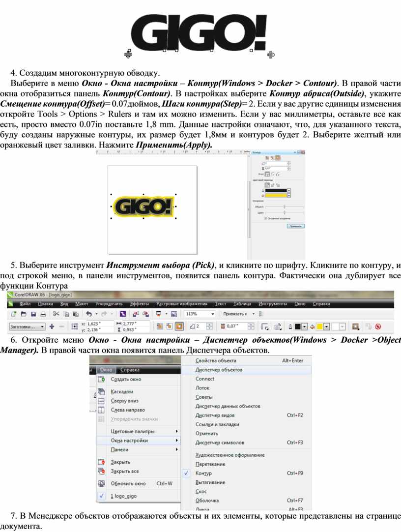Click the Apply button in Контур docker

tap(296, 226)
